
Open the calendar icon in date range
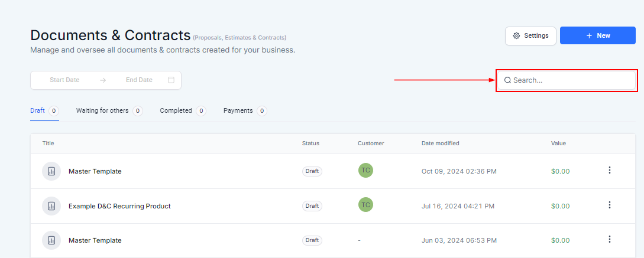[171, 80]
